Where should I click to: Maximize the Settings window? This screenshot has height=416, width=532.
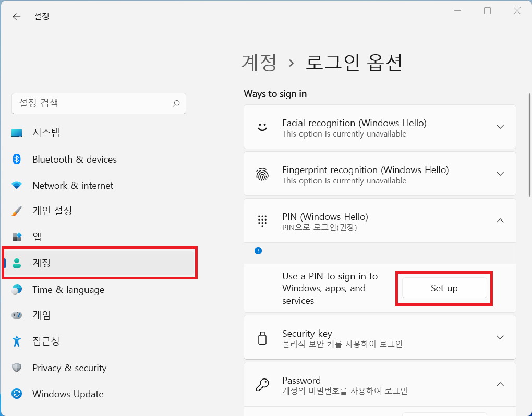(487, 11)
